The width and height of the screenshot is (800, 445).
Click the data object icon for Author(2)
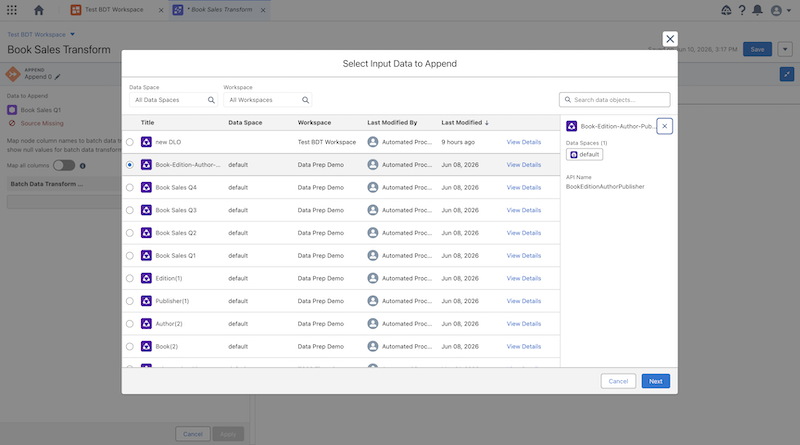click(x=146, y=324)
